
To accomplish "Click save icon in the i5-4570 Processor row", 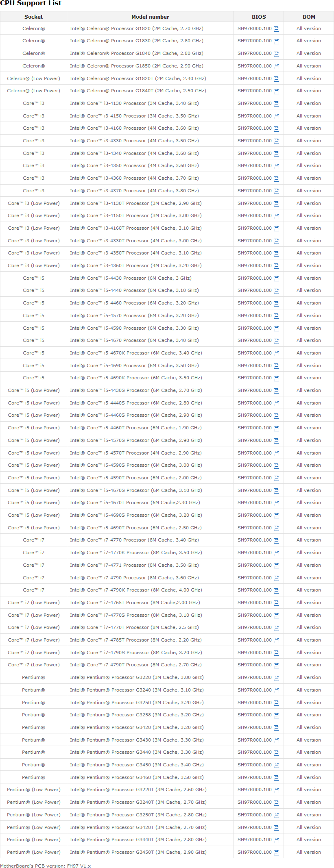I will tap(277, 316).
